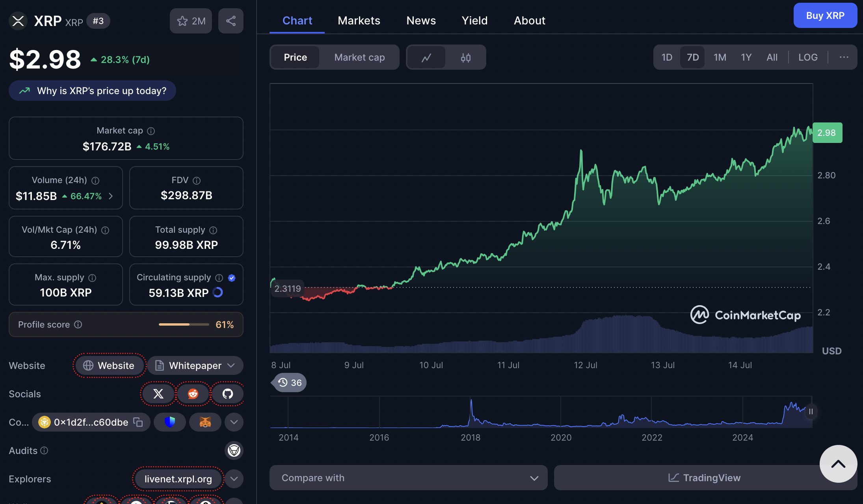Expand the Whitepaper dropdown
The height and width of the screenshot is (504, 863).
pos(195,365)
